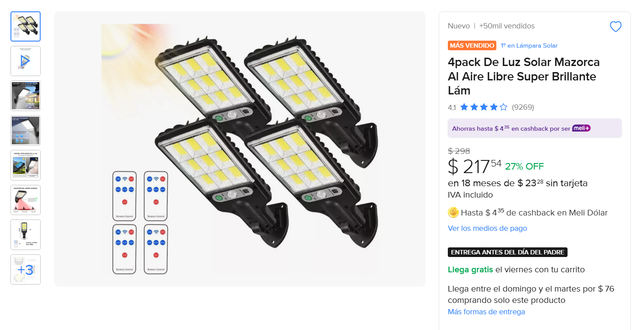Add product to favorites with heart icon
This screenshot has width=644, height=330.
[x=615, y=27]
